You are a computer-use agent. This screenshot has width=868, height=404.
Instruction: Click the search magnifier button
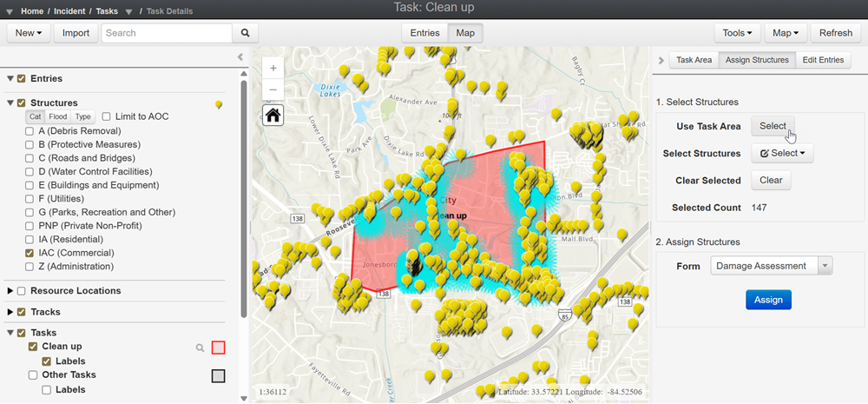tap(246, 33)
